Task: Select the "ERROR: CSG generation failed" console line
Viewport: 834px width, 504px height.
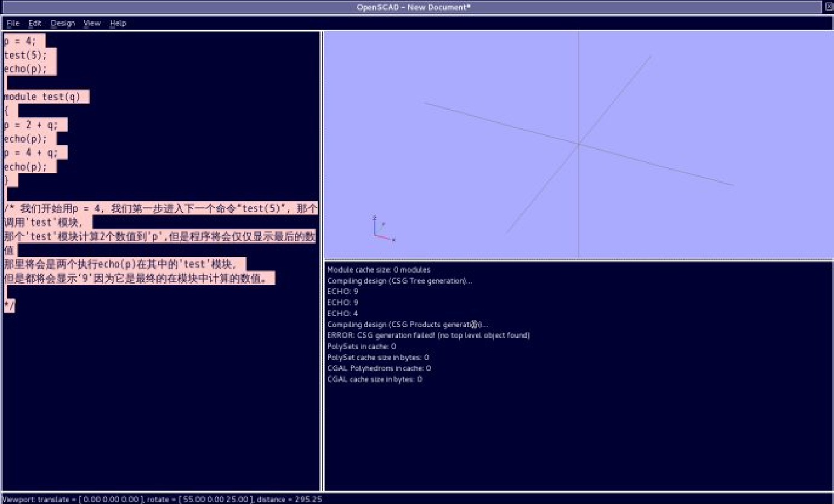Action: 428,335
